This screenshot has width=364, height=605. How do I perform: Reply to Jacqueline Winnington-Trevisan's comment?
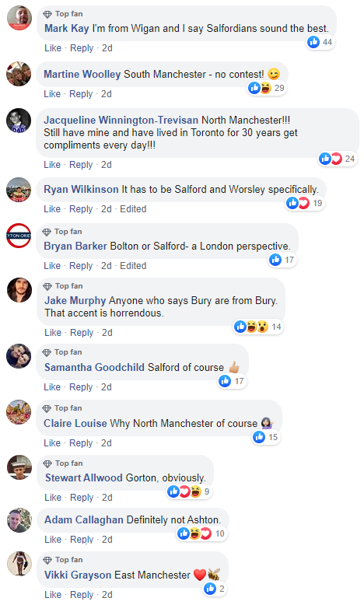81,165
